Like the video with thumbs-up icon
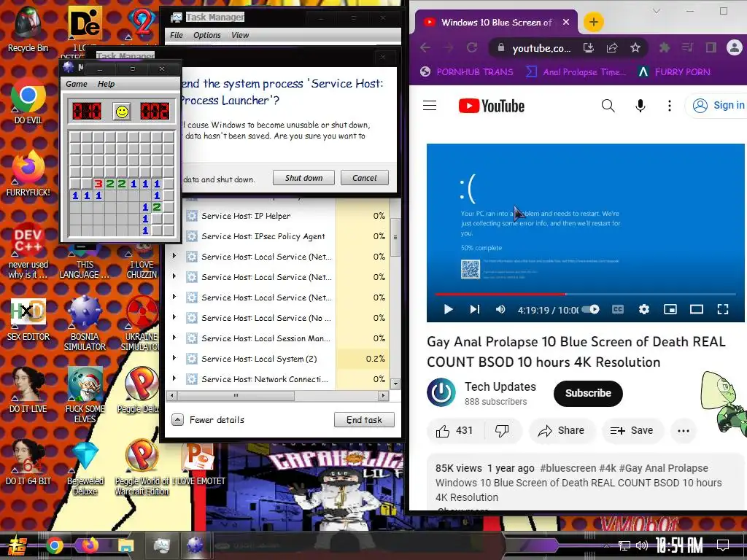 point(443,431)
